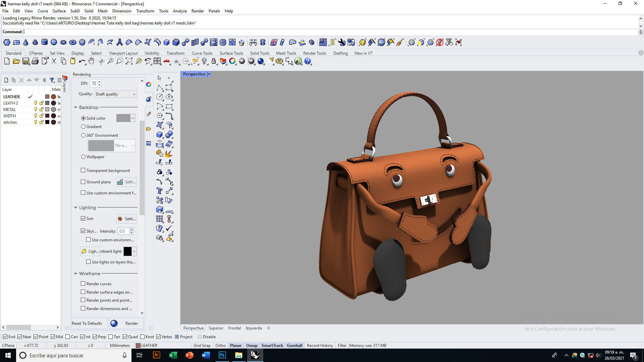Viewport: 644px width, 362px height.
Task: Open the Quality dropdown showing Draft quality
Action: coord(116,94)
